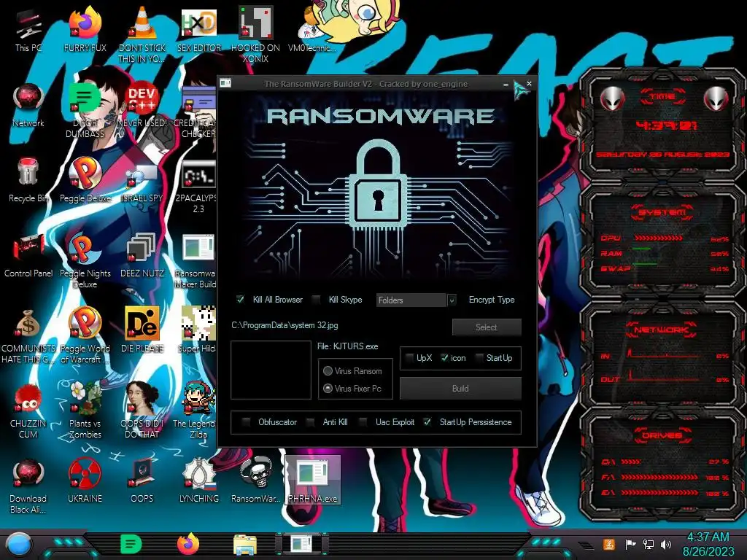The image size is (747, 560).
Task: Enable the Uac Exploit checkbox
Action: click(x=363, y=422)
